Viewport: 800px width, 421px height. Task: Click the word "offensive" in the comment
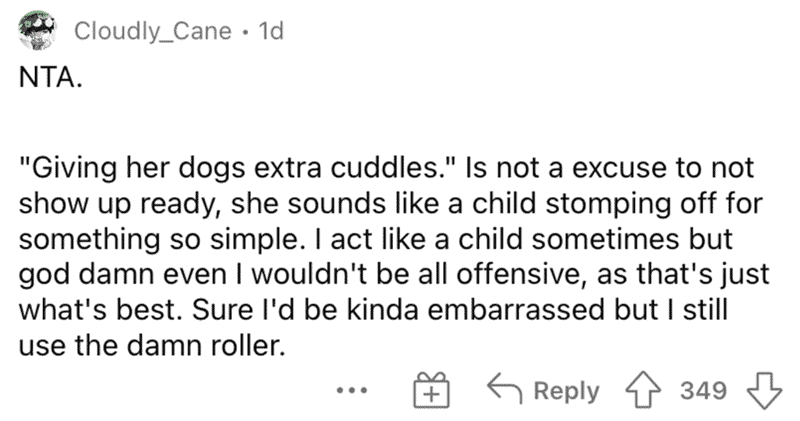tap(519, 274)
